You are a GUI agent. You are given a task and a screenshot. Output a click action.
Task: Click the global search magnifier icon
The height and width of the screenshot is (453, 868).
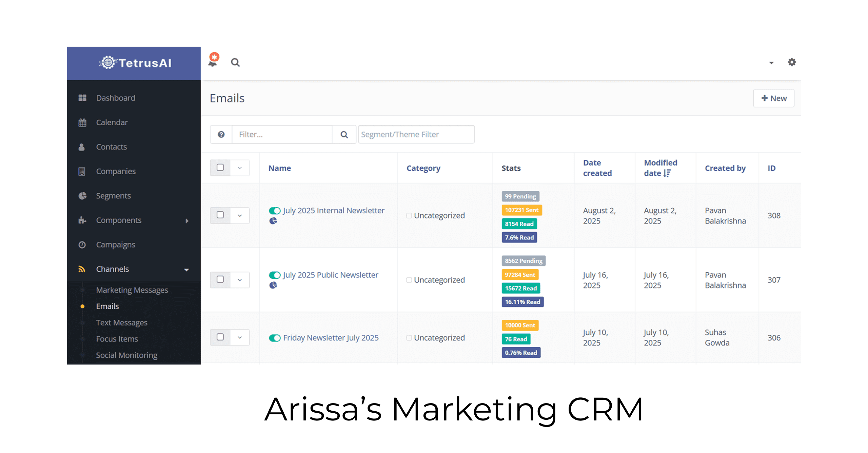coord(235,63)
